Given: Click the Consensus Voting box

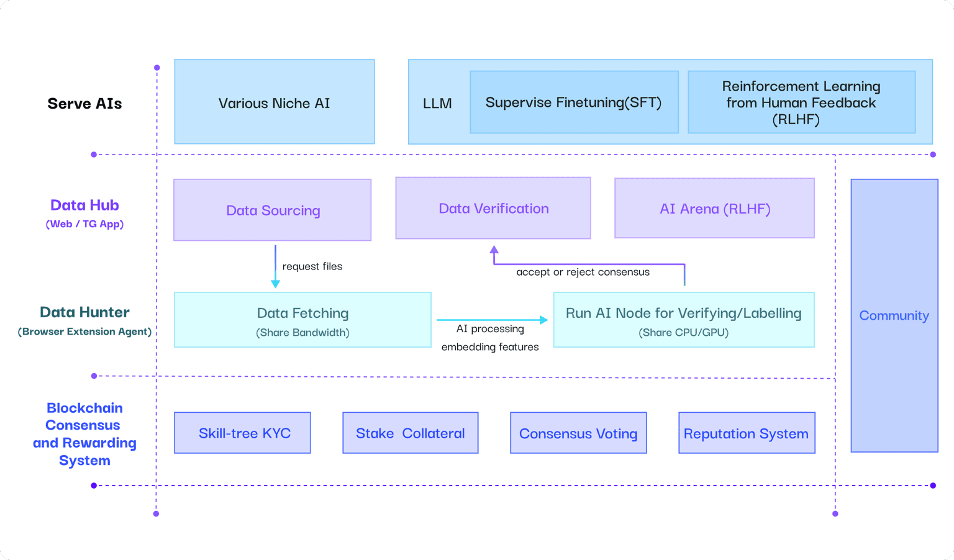Looking at the screenshot, I should [x=578, y=433].
